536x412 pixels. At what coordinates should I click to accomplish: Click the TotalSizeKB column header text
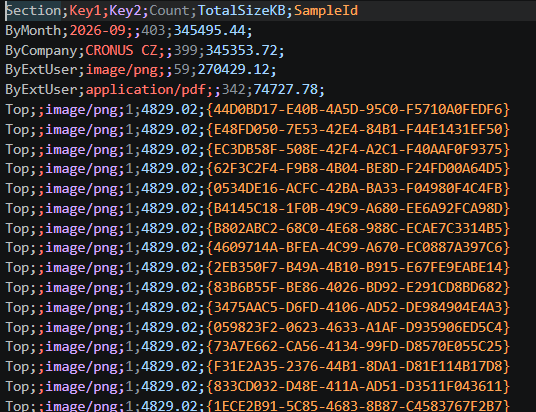point(241,11)
